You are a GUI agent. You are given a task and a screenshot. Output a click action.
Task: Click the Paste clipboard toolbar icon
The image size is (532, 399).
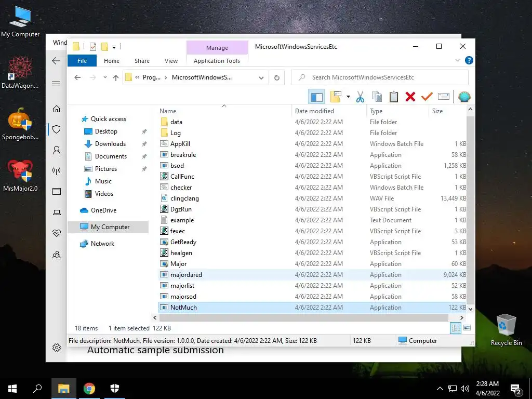[394, 97]
